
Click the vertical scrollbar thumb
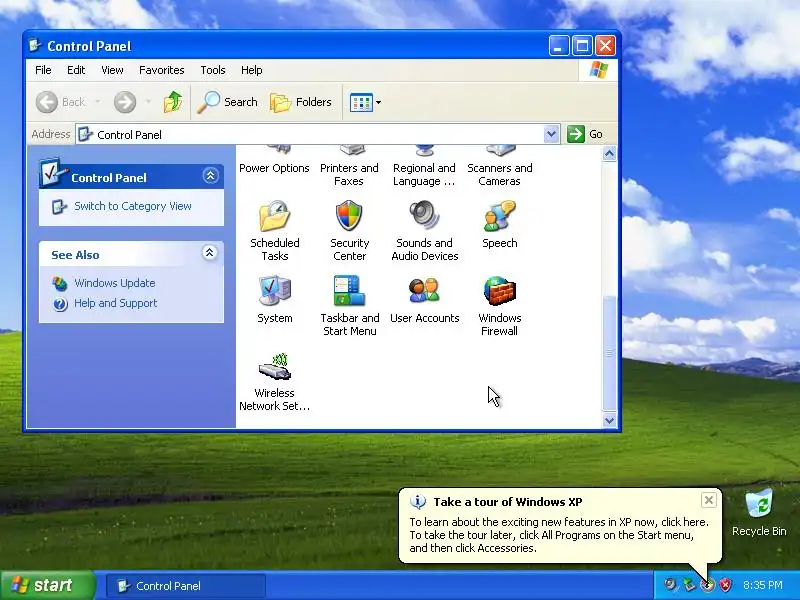click(609, 352)
